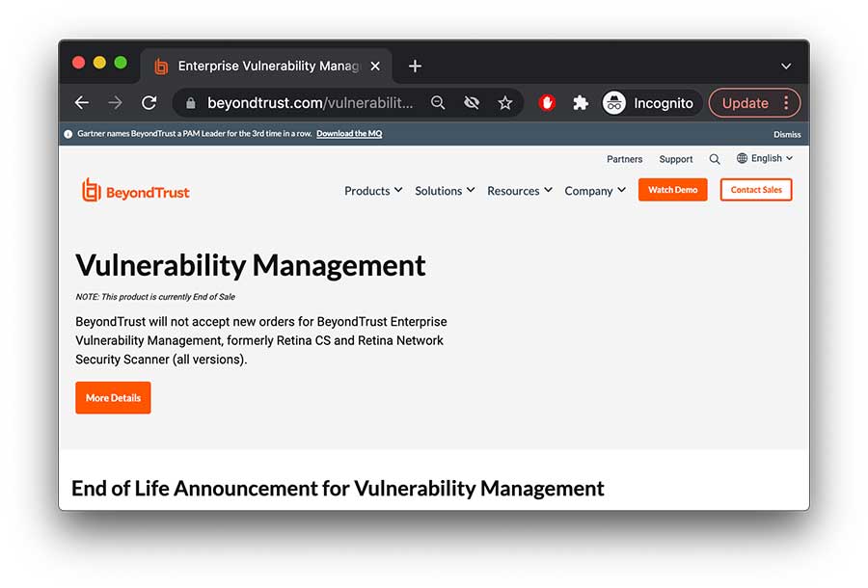
Task: Click the BeyondTrust logo
Action: tap(136, 191)
